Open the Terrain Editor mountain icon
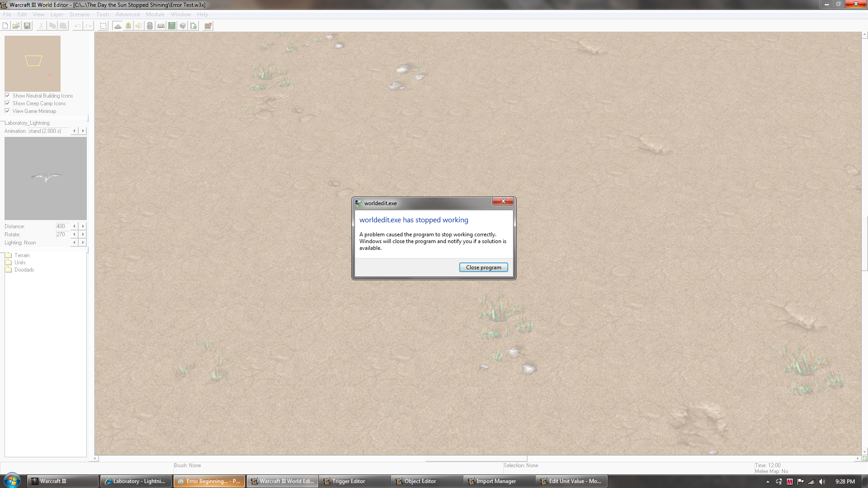This screenshot has height=488, width=868. 118,26
